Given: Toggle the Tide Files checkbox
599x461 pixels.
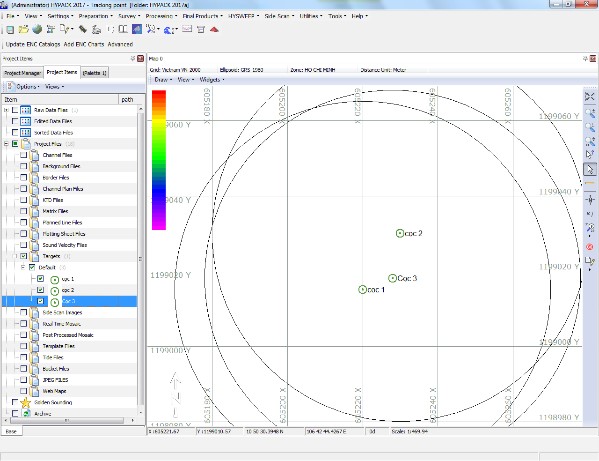Looking at the screenshot, I should click(x=24, y=357).
